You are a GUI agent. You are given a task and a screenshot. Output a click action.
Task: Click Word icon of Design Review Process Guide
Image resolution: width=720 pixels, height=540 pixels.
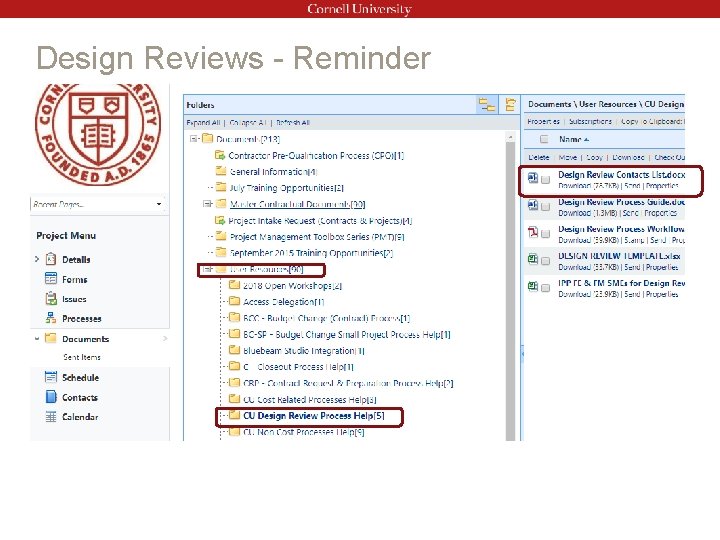click(533, 205)
